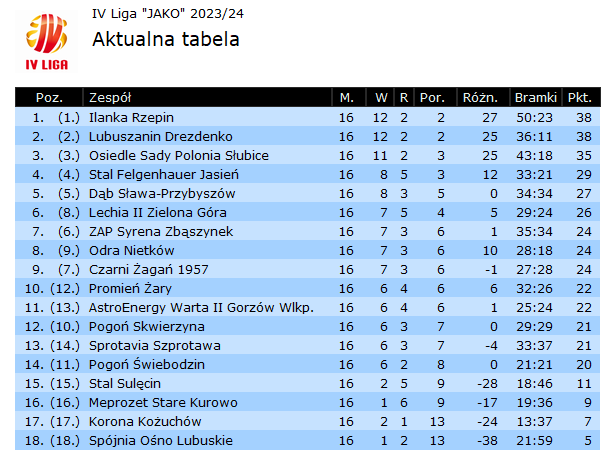Click the IV Liga logo icon
Screen dimensions: 615x457
pos(46,42)
